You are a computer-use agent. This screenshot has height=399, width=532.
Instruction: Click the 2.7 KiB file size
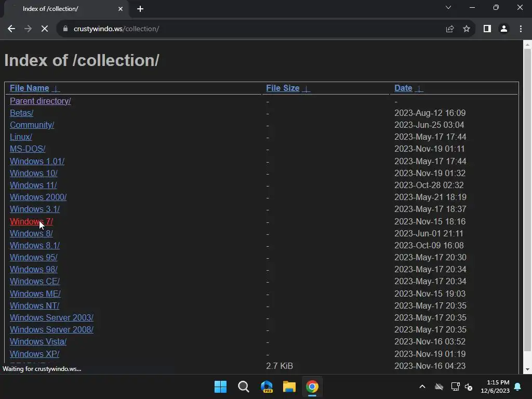[x=279, y=366]
